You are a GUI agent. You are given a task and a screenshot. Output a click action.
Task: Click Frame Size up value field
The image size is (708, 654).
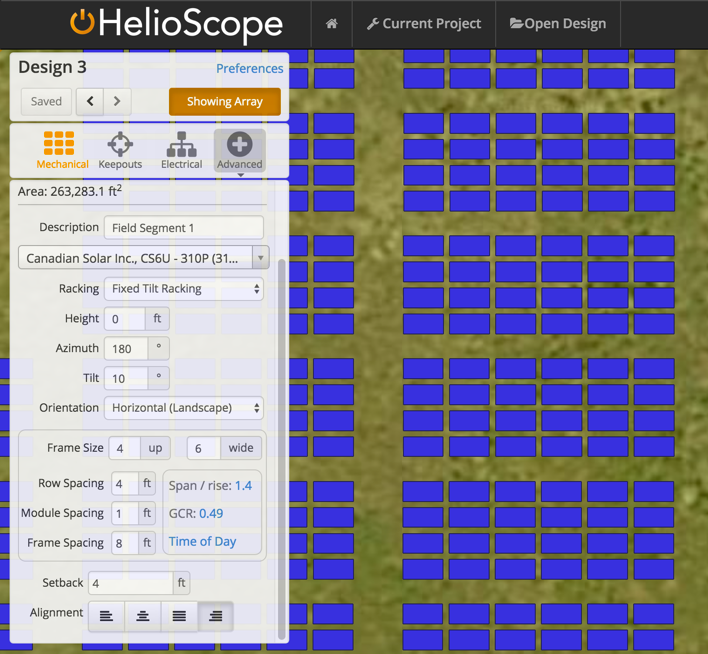(125, 448)
